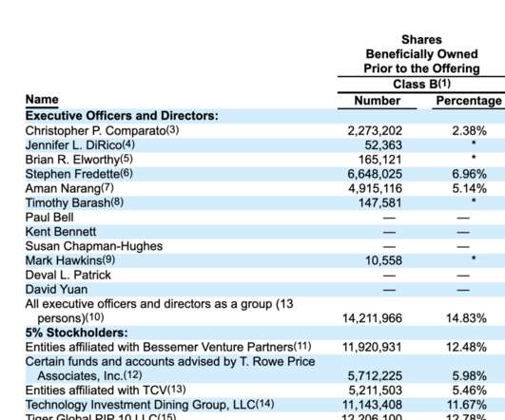Image resolution: width=505 pixels, height=420 pixels.
Task: Click the 5.98% percentage
Action: (x=469, y=376)
